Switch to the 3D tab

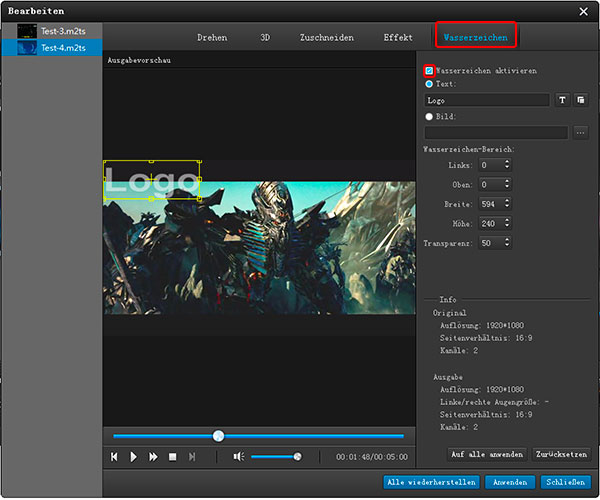(265, 37)
